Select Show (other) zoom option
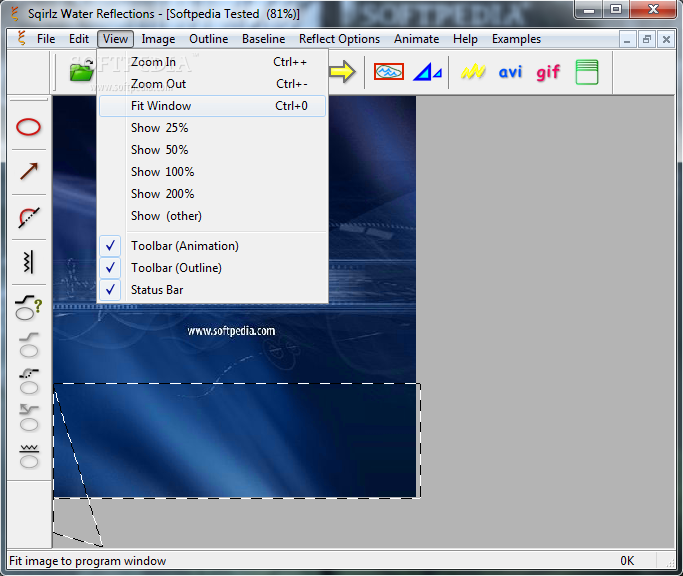Screen dimensions: 683x576 click(x=213, y=216)
